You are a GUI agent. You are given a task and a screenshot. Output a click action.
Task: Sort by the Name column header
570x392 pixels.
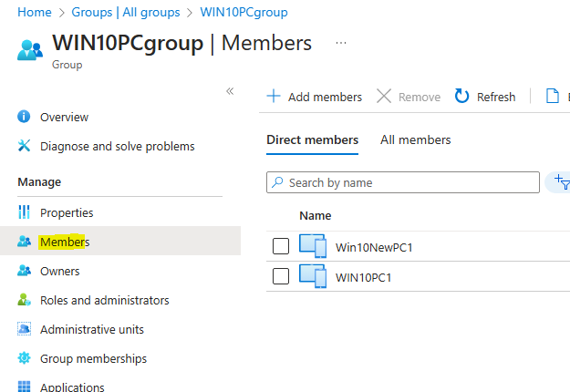[316, 215]
